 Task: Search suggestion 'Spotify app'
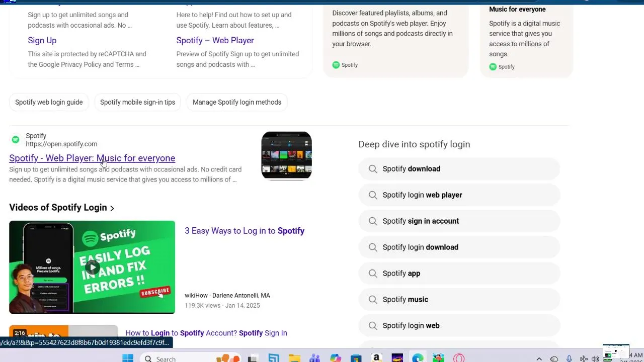click(459, 274)
